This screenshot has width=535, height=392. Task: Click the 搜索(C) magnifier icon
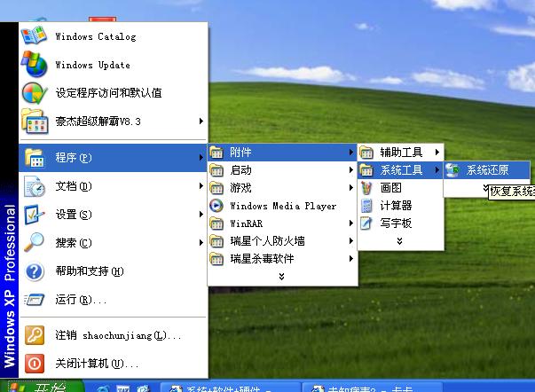tap(34, 242)
